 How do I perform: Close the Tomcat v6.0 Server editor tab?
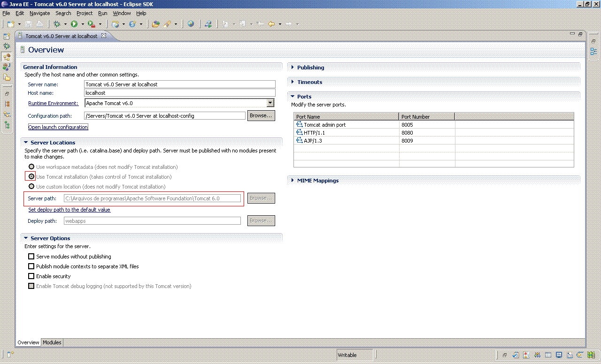[x=104, y=36]
